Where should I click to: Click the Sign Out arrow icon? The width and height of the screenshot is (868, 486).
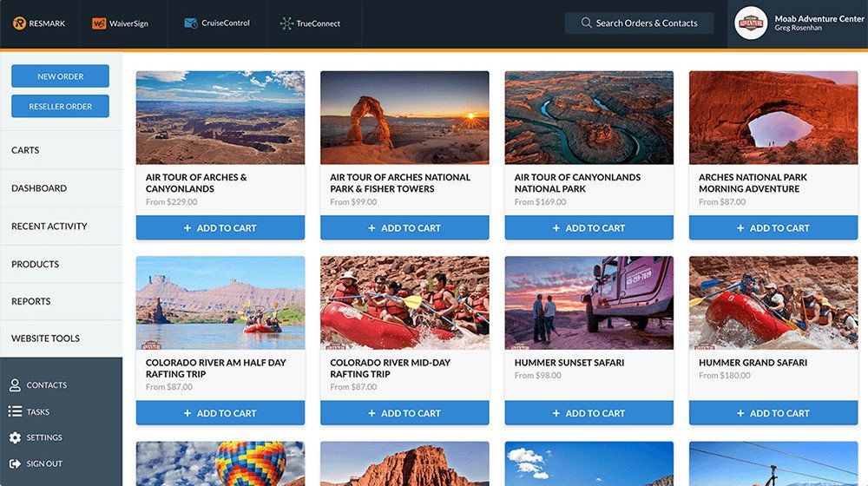15,463
